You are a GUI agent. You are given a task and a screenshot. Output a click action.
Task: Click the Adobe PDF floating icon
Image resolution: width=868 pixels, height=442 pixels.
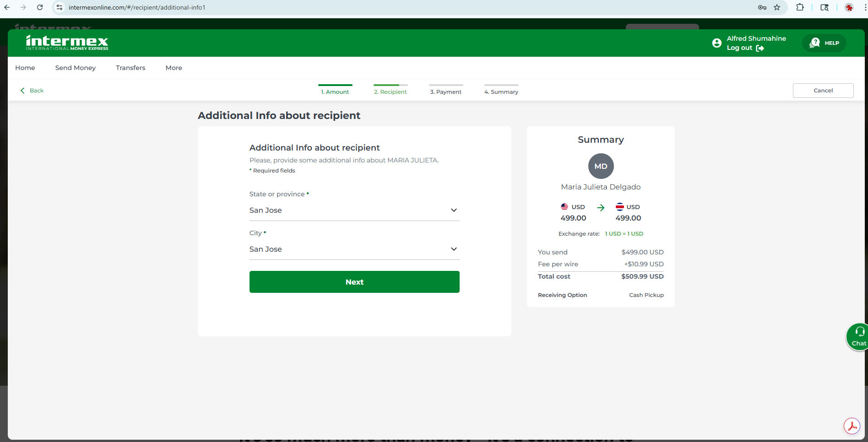852,426
